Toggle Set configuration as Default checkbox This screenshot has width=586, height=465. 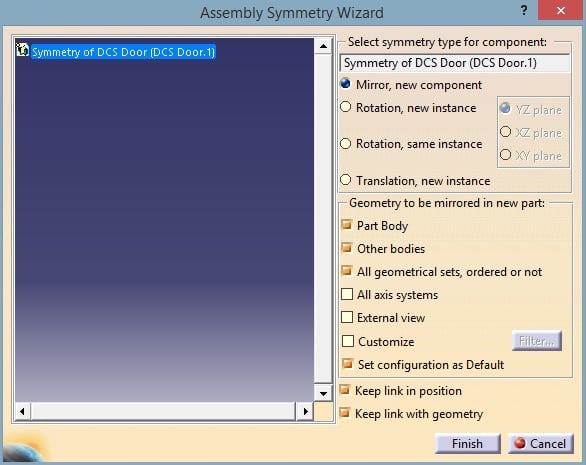[348, 364]
